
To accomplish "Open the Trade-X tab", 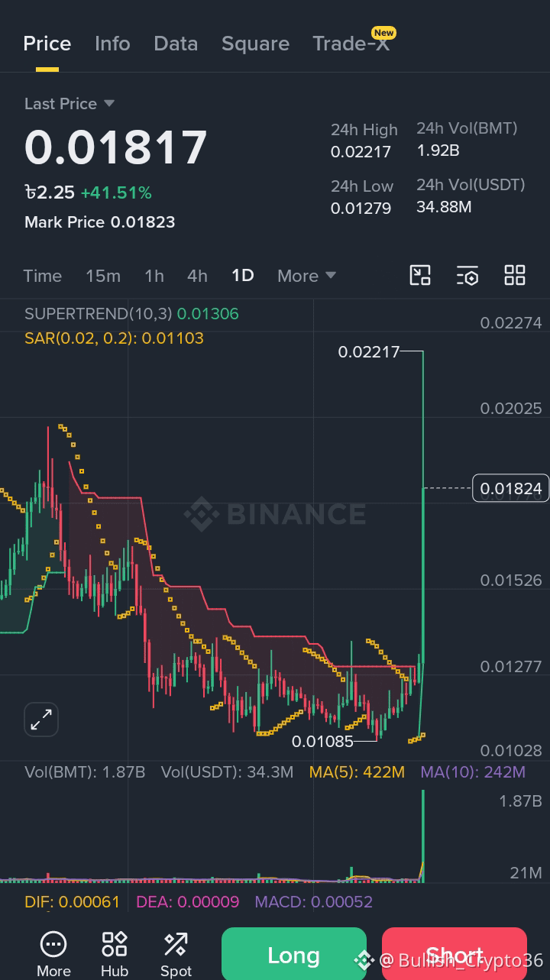I will pyautogui.click(x=351, y=44).
